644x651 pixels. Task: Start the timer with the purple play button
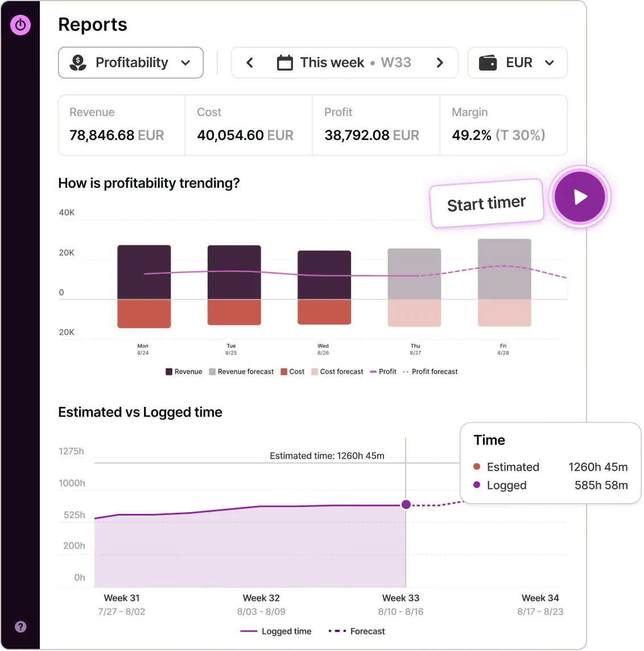click(x=580, y=197)
